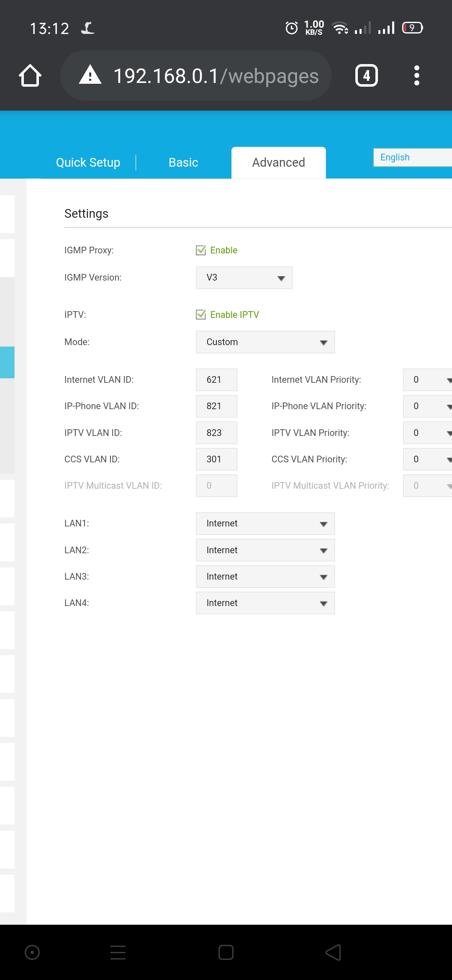The height and width of the screenshot is (980, 452).
Task: Tap the insecure site warning triangle
Action: point(90,76)
